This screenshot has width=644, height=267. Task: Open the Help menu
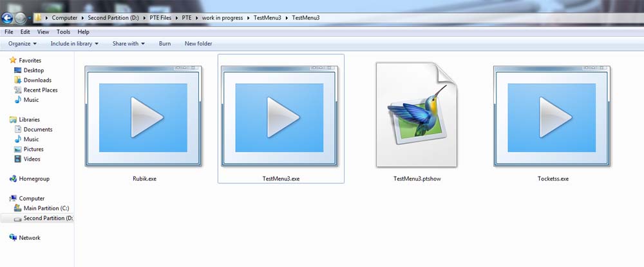coord(83,32)
